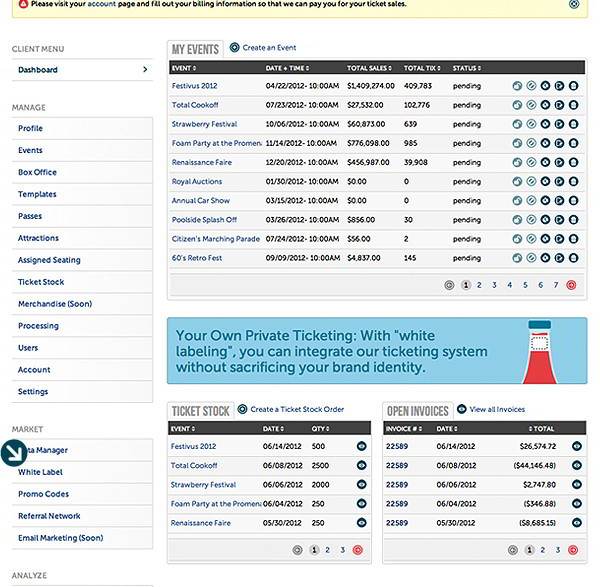Sort Ticket Stock by QTY column
Screen dimensions: 600x587
tap(320, 429)
